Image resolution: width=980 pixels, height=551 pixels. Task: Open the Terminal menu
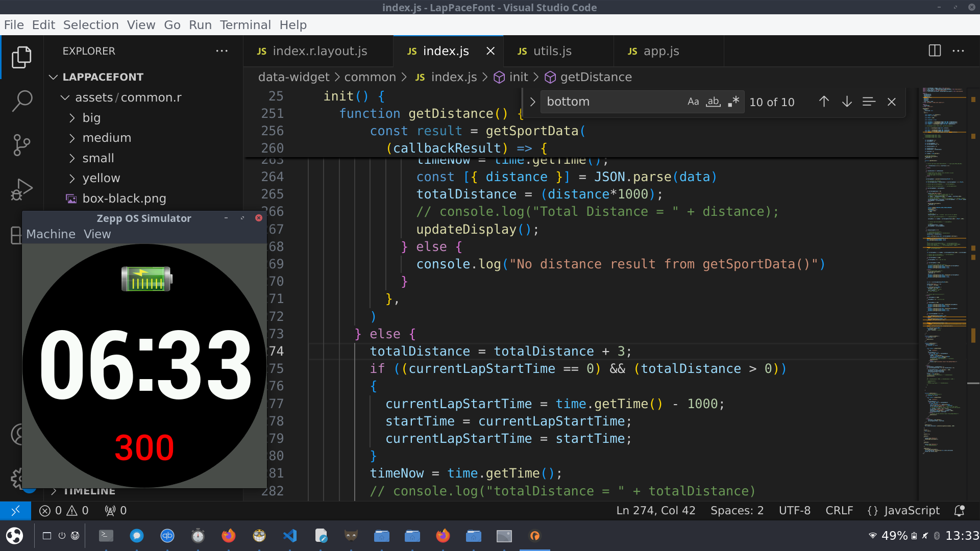point(245,25)
